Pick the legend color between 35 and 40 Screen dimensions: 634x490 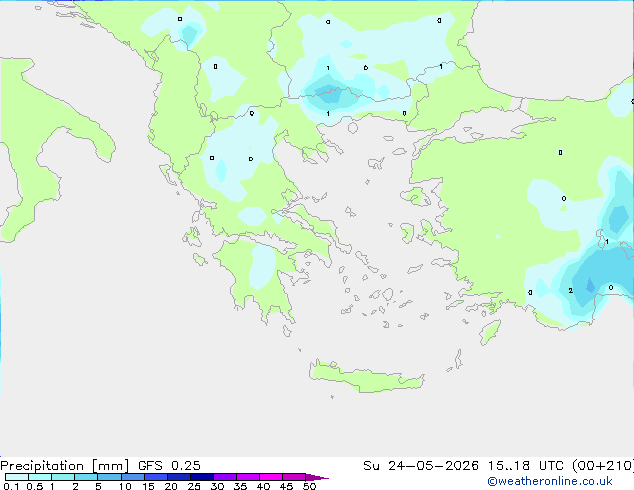pyautogui.click(x=247, y=477)
